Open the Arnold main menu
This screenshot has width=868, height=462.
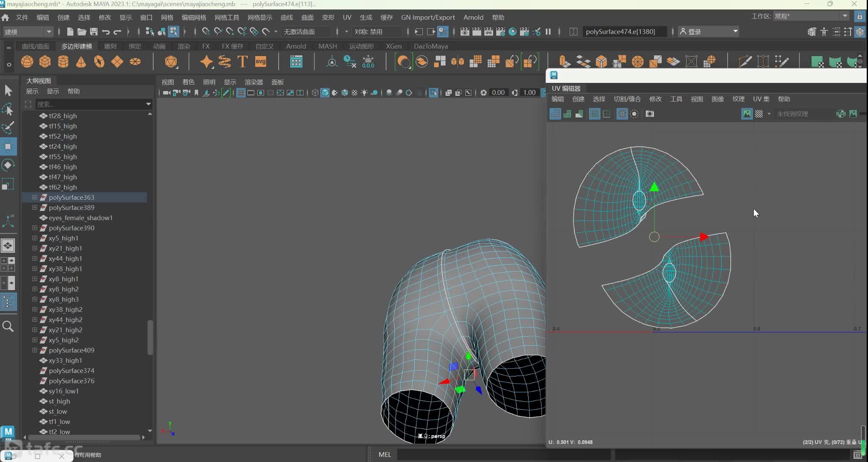(x=473, y=18)
